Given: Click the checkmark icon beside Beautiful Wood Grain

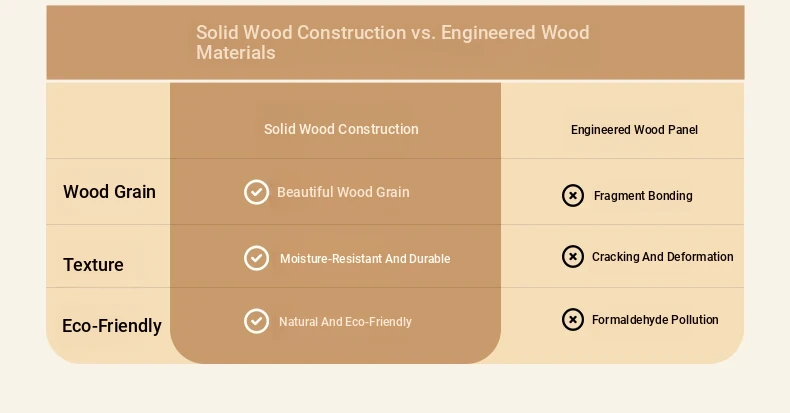Looking at the screenshot, I should pyautogui.click(x=256, y=192).
